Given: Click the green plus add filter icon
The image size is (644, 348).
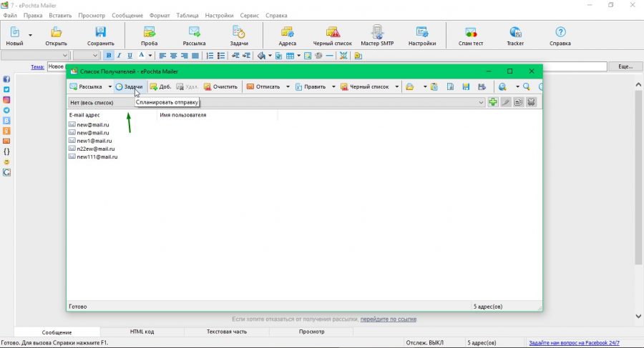Looking at the screenshot, I should click(493, 102).
